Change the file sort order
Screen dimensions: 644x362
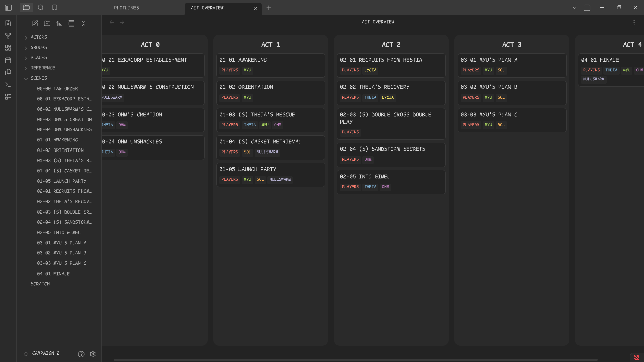pos(59,23)
